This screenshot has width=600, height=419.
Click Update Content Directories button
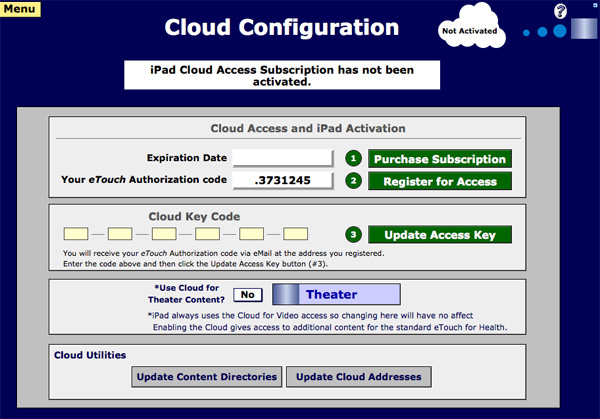[207, 377]
